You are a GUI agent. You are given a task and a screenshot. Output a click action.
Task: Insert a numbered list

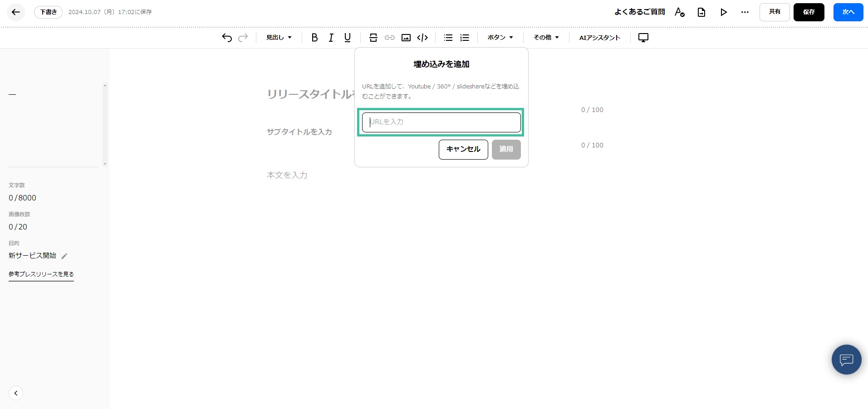pyautogui.click(x=465, y=38)
